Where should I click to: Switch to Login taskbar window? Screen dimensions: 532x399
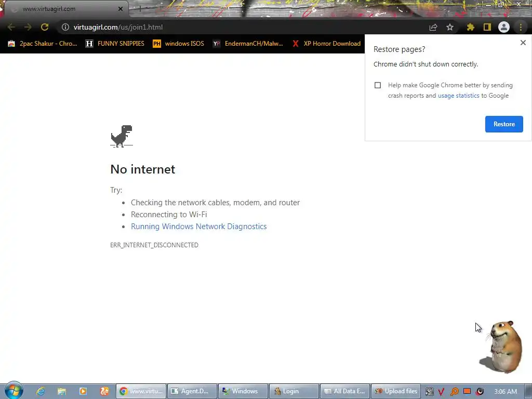(x=294, y=391)
